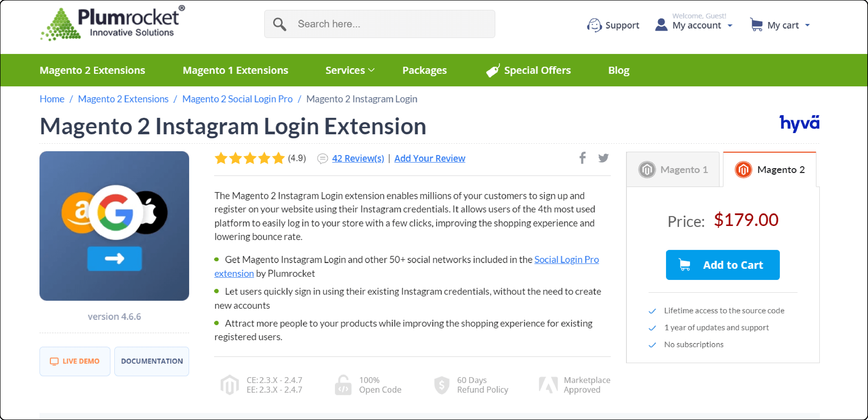Screen dimensions: 868x420
Task: Open the Live Demo
Action: tap(75, 361)
